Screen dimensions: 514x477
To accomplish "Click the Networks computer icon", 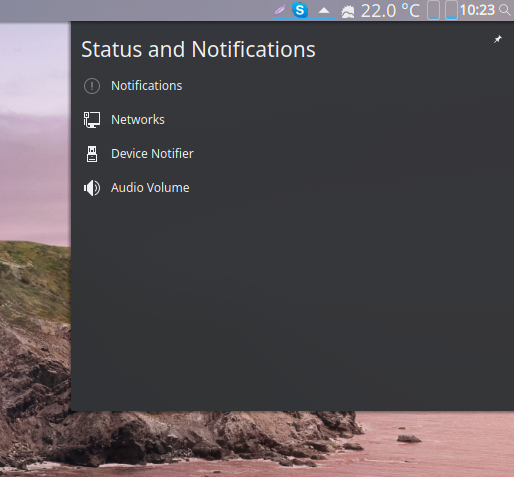I will tap(92, 120).
